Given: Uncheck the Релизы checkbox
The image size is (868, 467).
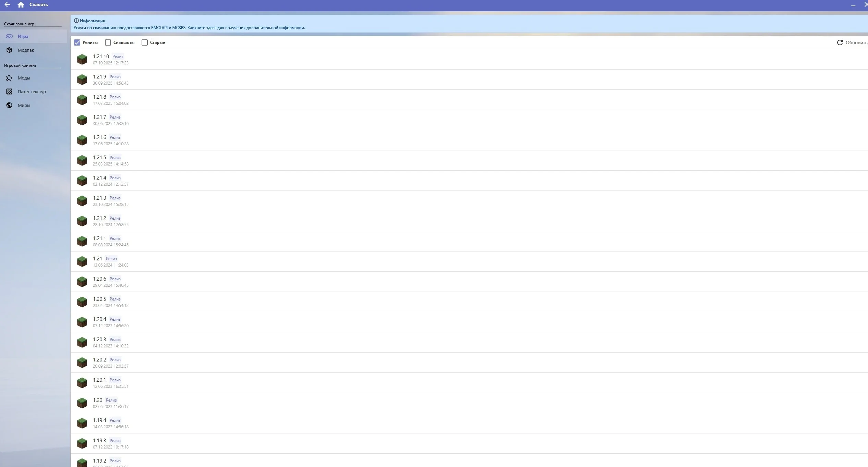Looking at the screenshot, I should [x=77, y=42].
